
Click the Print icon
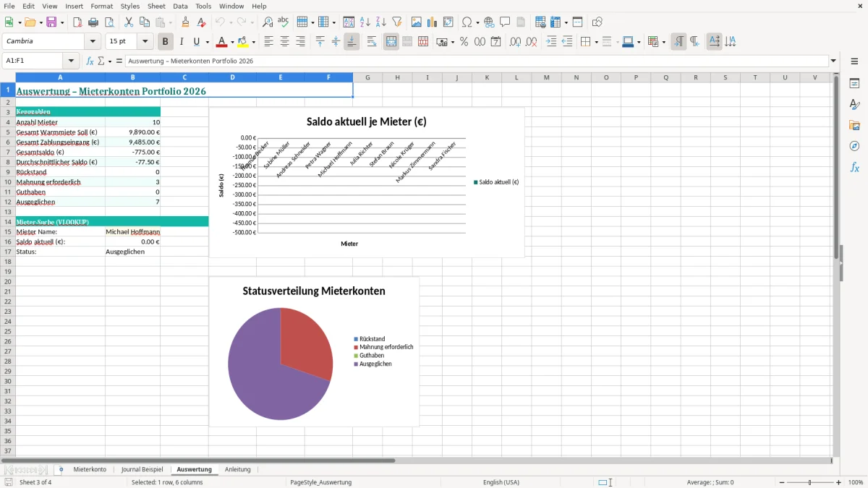tap(93, 22)
